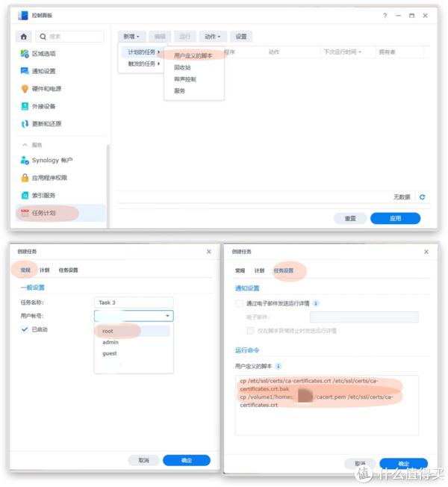Click the 任务名称 field containing Task 3
Screen dimensions: 448x487
134,303
